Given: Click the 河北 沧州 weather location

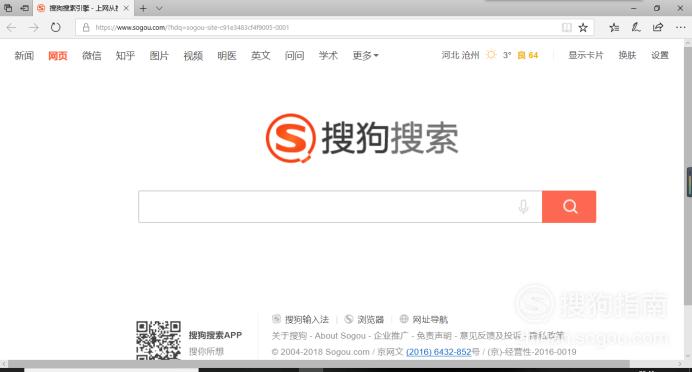Looking at the screenshot, I should point(460,55).
